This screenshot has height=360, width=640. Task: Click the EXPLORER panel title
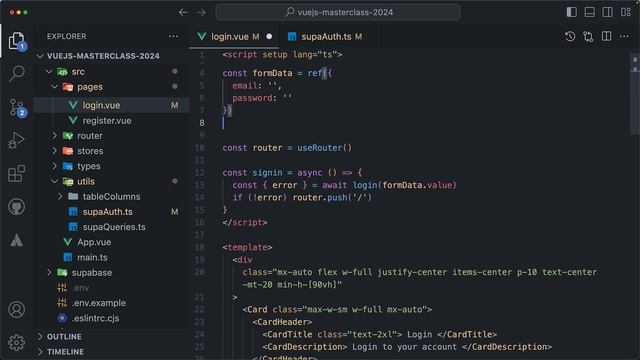click(x=67, y=36)
